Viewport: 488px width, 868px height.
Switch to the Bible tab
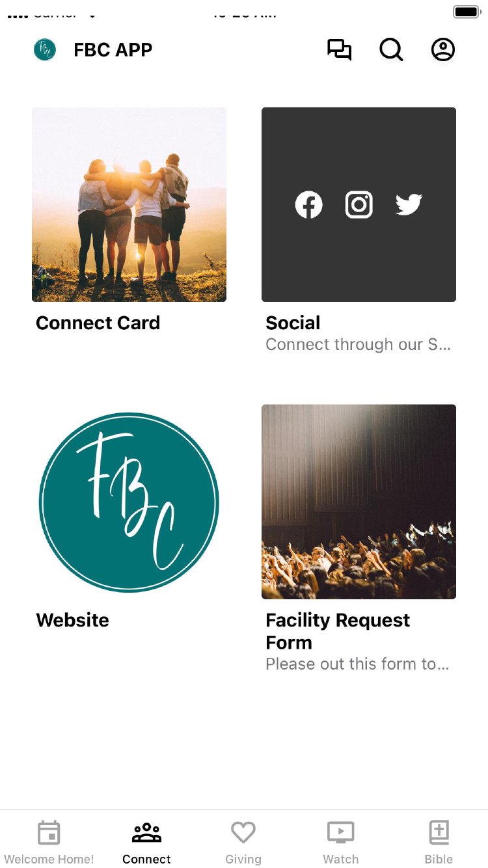tap(439, 842)
